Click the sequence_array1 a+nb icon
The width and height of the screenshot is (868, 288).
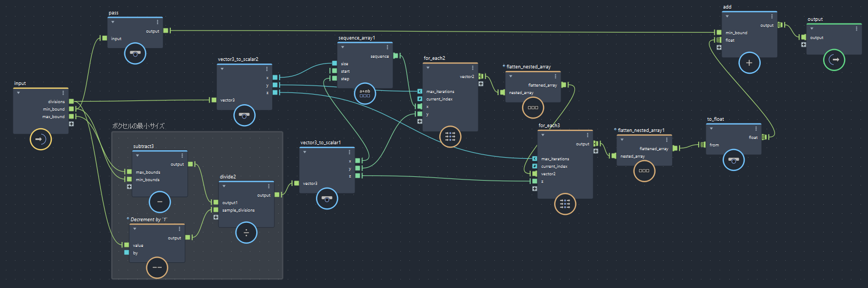(x=365, y=94)
